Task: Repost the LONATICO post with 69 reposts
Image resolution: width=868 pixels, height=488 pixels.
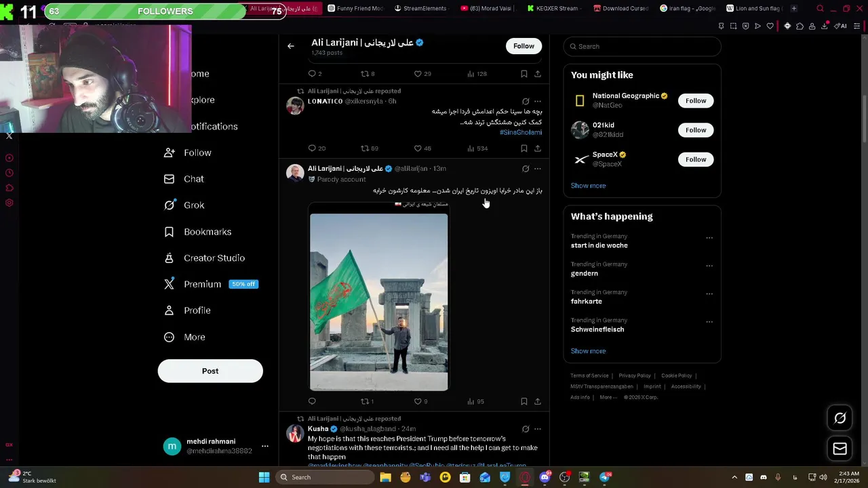Action: [x=370, y=148]
